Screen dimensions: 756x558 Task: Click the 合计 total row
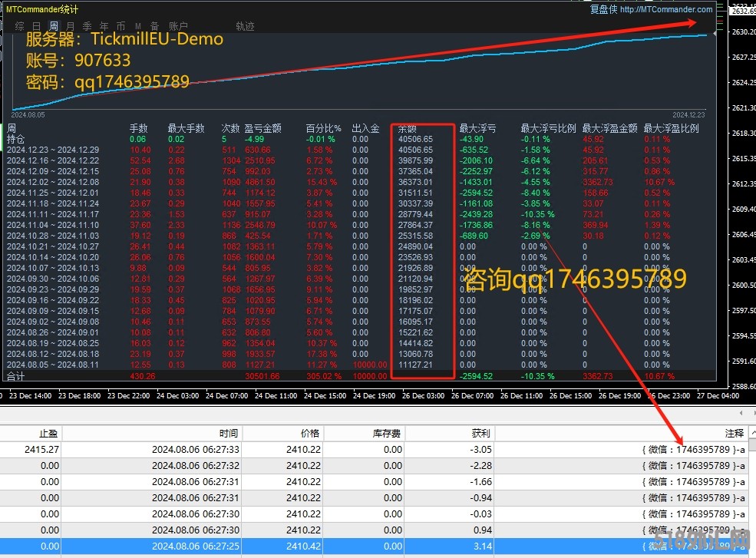[16, 376]
